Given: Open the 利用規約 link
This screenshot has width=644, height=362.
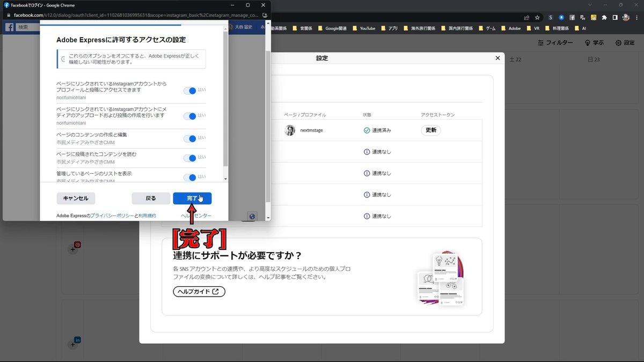Looking at the screenshot, I should coord(147,216).
